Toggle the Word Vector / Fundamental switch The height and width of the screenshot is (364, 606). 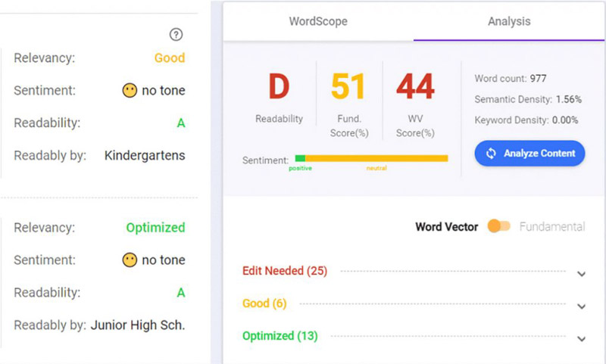tap(498, 226)
